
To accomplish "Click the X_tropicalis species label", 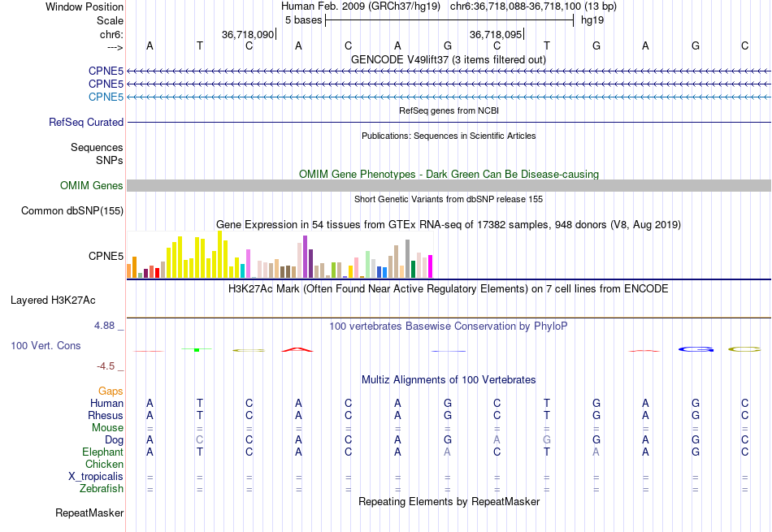I will [x=96, y=477].
